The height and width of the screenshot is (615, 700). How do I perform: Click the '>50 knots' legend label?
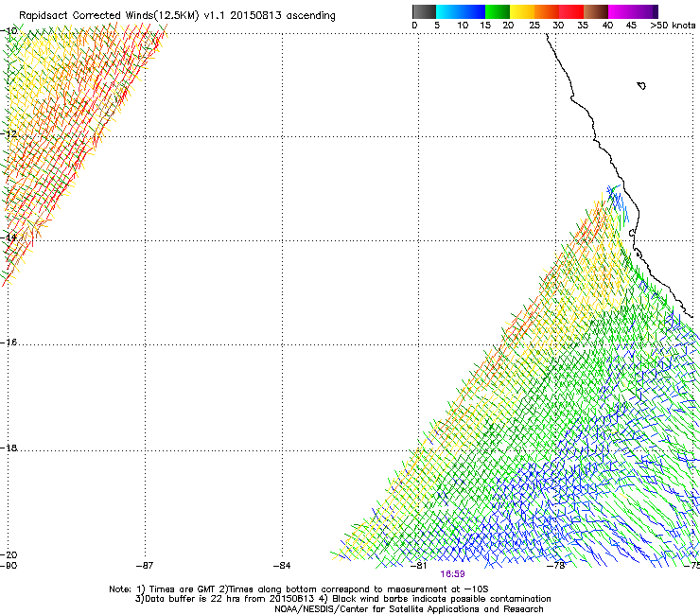click(x=673, y=26)
